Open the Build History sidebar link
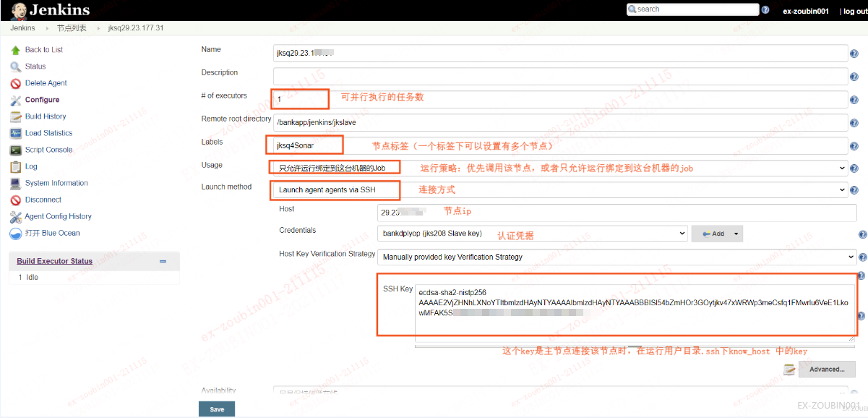The image size is (868, 418). tap(46, 116)
